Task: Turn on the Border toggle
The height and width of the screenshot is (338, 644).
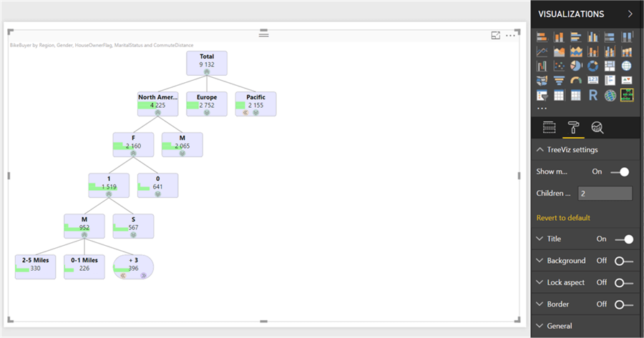Action: 624,304
